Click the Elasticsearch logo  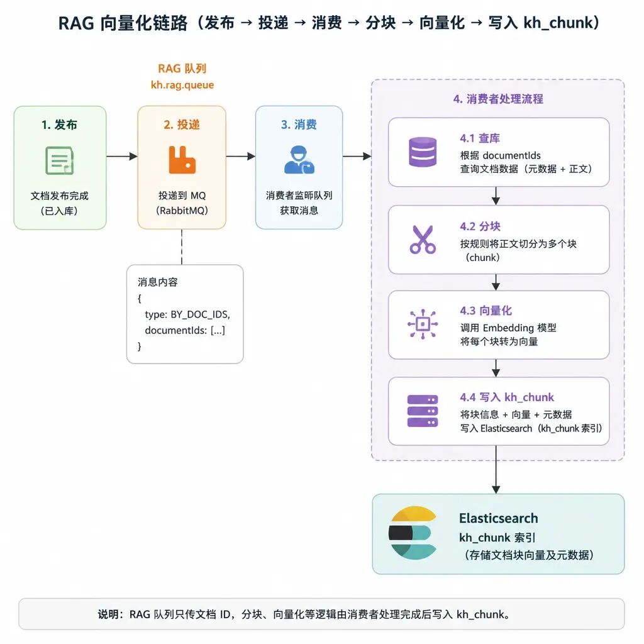[x=413, y=533]
